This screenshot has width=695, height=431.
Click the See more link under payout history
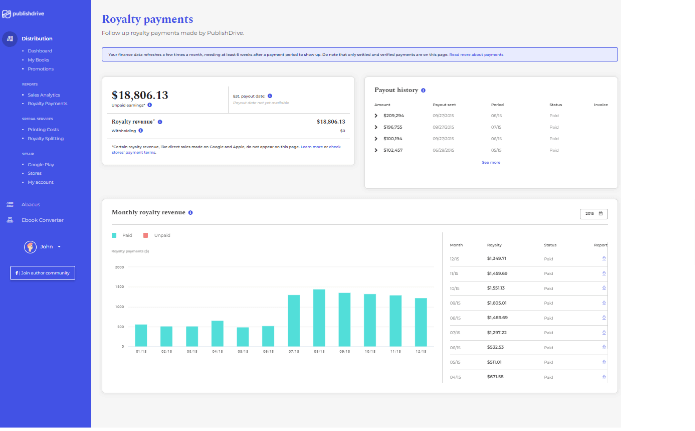(491, 162)
